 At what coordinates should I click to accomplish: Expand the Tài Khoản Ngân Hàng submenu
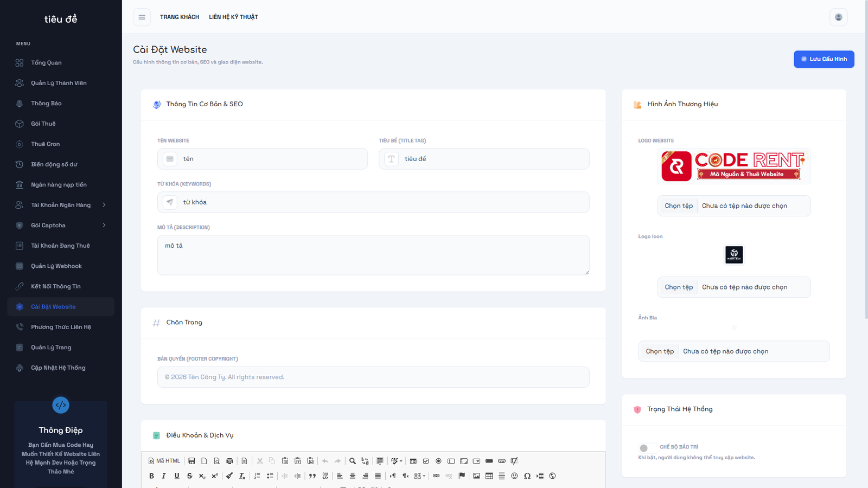pos(60,204)
